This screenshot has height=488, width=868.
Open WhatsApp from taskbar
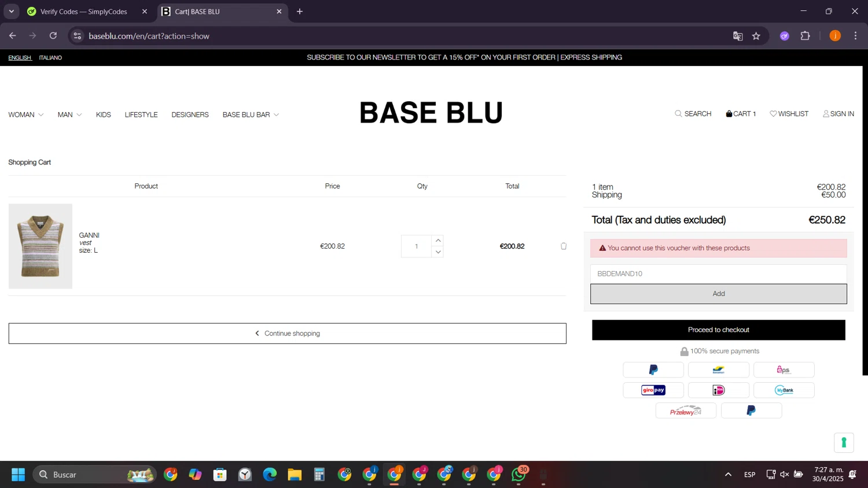(519, 475)
